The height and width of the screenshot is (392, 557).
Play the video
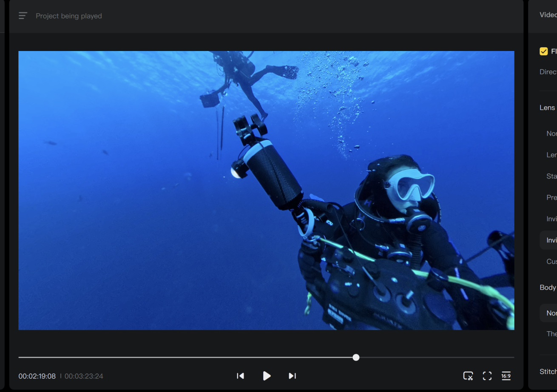point(267,376)
